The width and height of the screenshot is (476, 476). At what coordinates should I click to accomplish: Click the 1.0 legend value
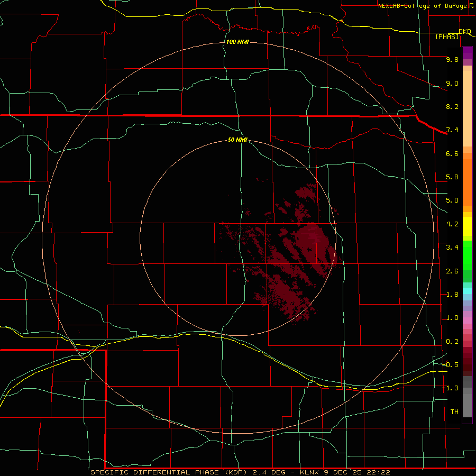tap(452, 318)
